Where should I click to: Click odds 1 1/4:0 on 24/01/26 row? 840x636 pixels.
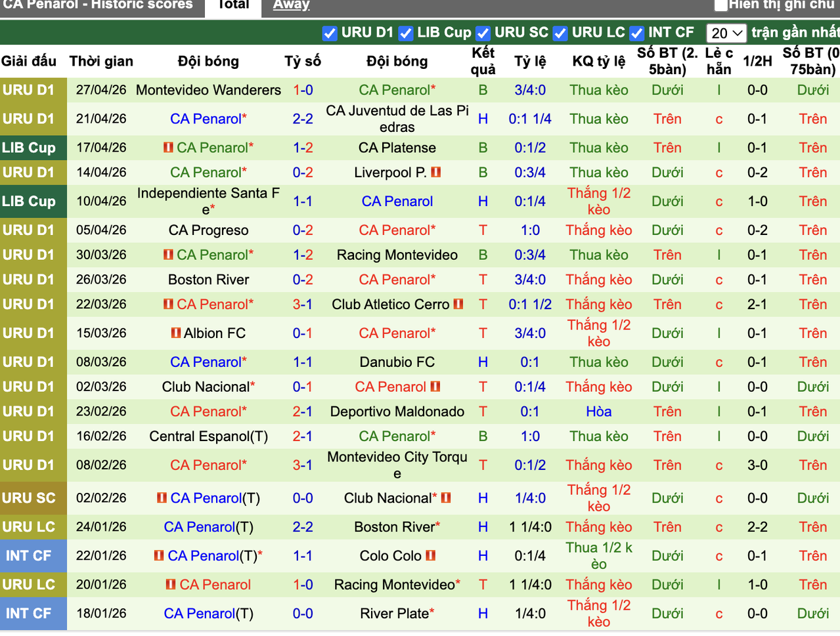point(530,527)
